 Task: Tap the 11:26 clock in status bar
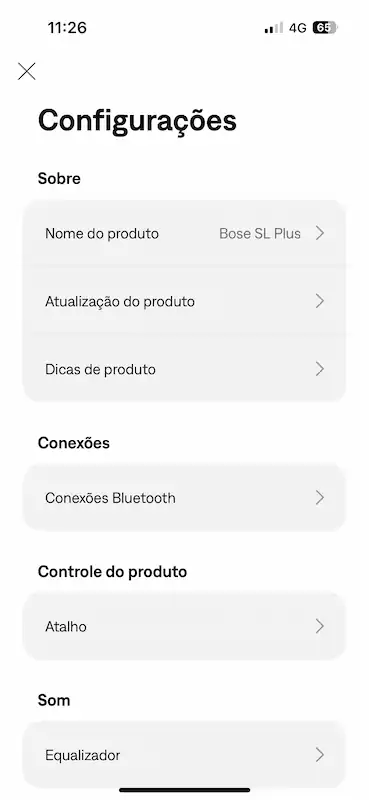[67, 28]
